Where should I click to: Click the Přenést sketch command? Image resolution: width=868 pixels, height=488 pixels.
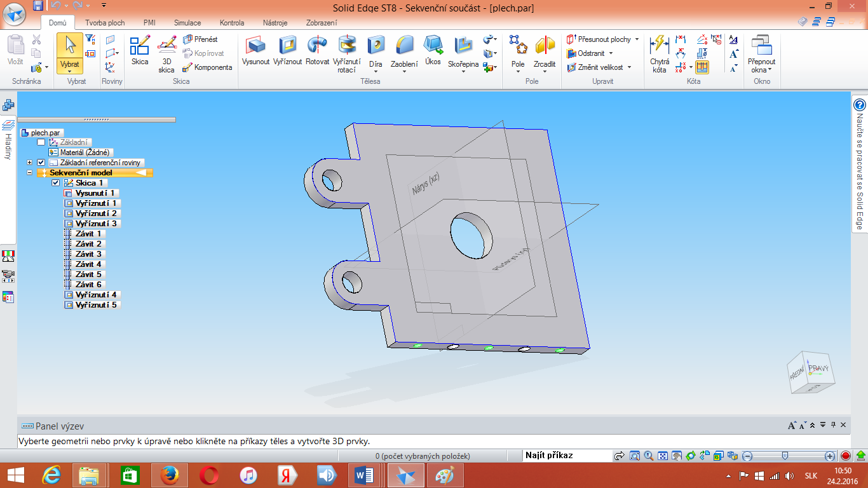(201, 39)
